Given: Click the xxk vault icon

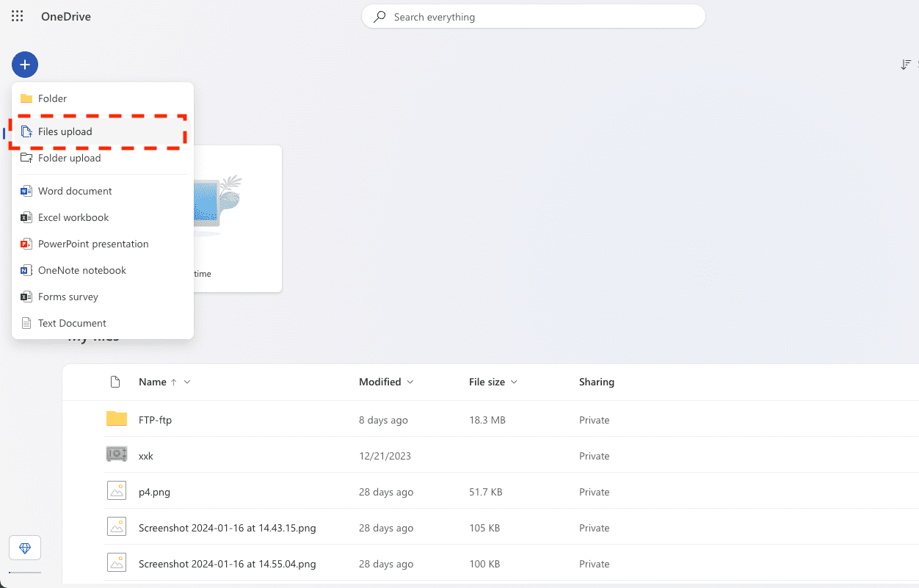Looking at the screenshot, I should pyautogui.click(x=117, y=454).
